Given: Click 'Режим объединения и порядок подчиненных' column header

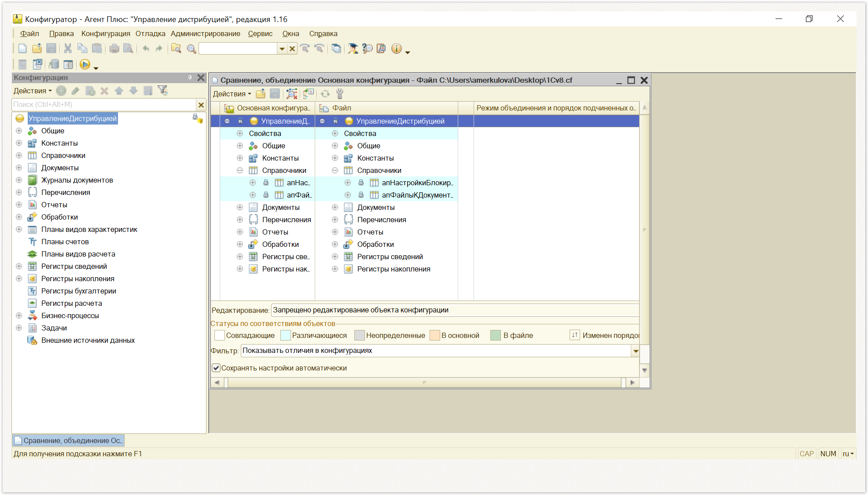Looking at the screenshot, I should pyautogui.click(x=556, y=108).
